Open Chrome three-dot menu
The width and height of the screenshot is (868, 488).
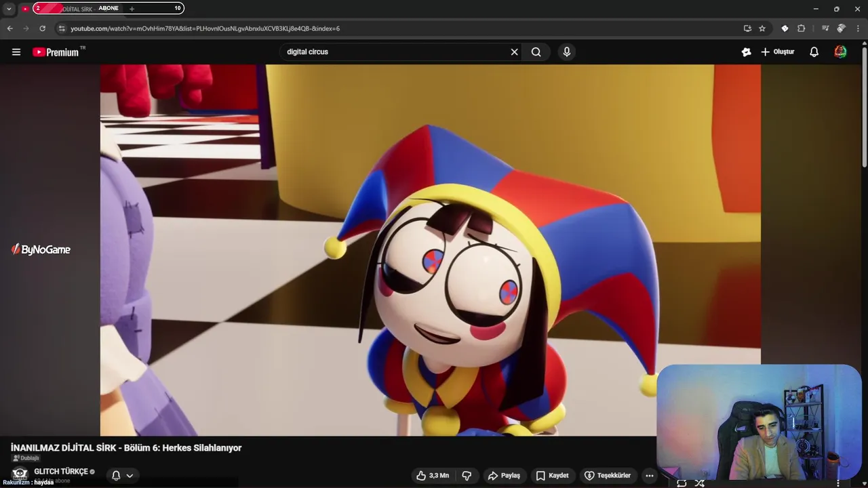[x=858, y=28]
